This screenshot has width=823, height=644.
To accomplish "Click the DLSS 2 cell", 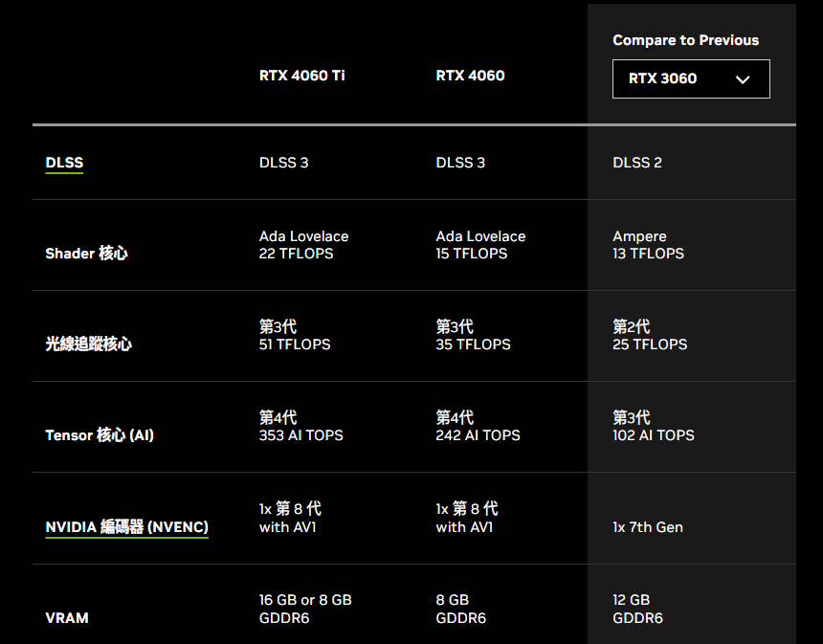I will pos(637,163).
